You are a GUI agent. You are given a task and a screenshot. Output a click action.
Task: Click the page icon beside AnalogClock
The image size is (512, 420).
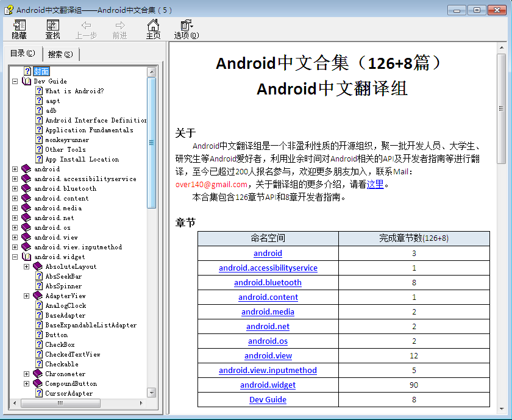pyautogui.click(x=39, y=305)
